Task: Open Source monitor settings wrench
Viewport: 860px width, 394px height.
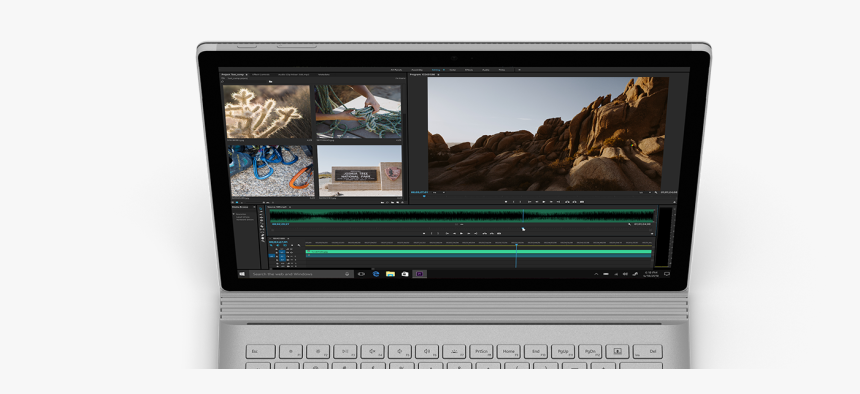Action: coord(629,224)
